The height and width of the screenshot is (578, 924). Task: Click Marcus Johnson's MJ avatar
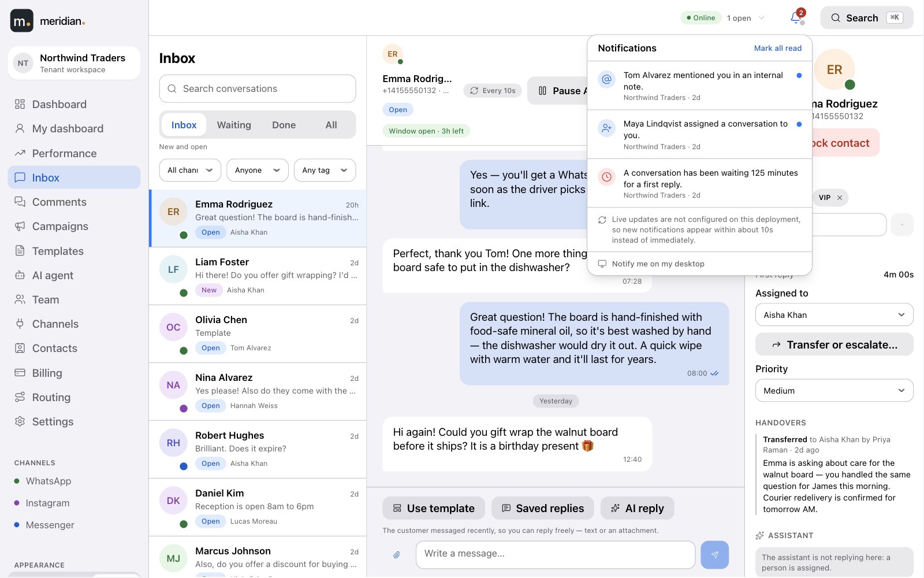pos(173,558)
